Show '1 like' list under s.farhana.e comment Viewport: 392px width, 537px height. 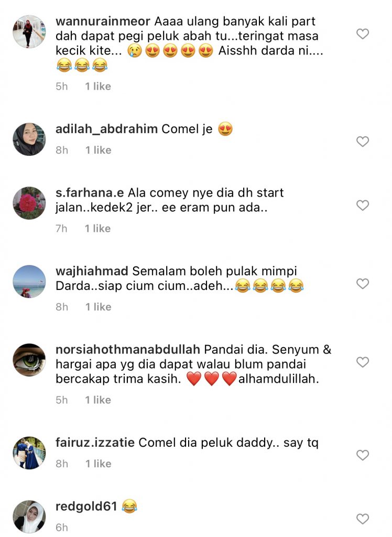coord(98,229)
